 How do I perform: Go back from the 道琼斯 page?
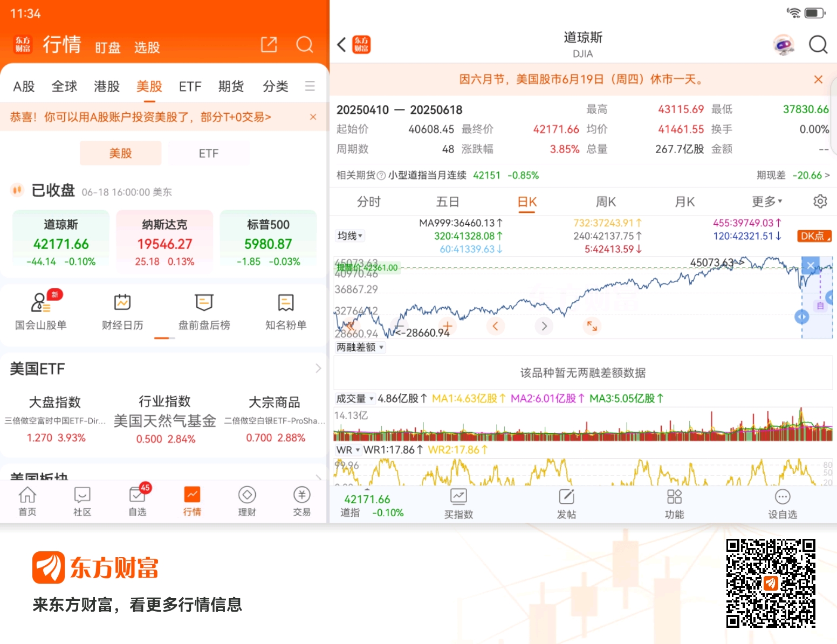(x=341, y=45)
